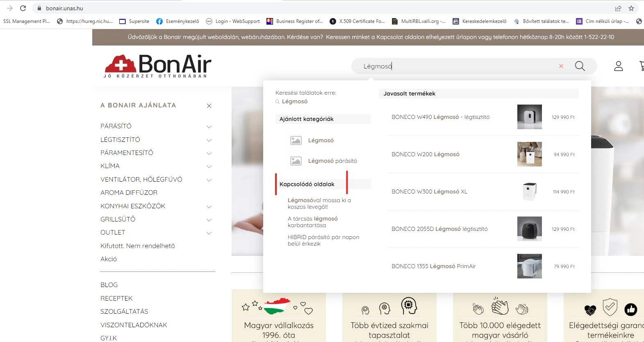
Task: Reload page with browser refresh icon
Action: point(23,8)
